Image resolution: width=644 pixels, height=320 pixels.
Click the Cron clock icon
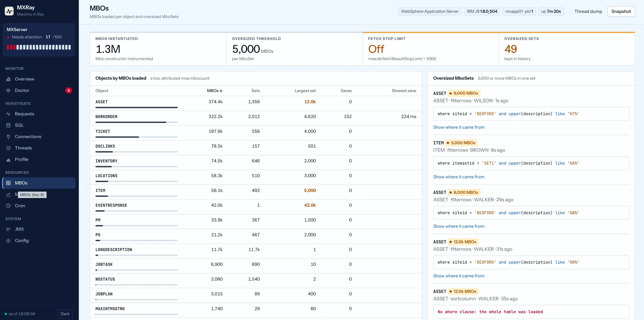tap(8, 206)
